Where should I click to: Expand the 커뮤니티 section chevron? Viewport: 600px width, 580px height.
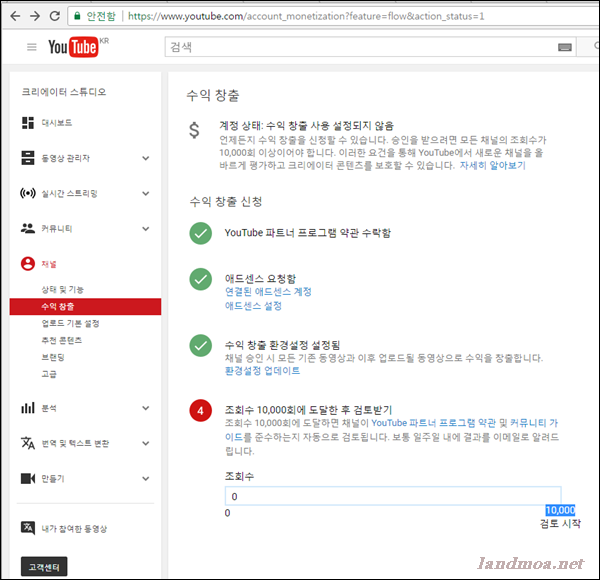(x=146, y=228)
